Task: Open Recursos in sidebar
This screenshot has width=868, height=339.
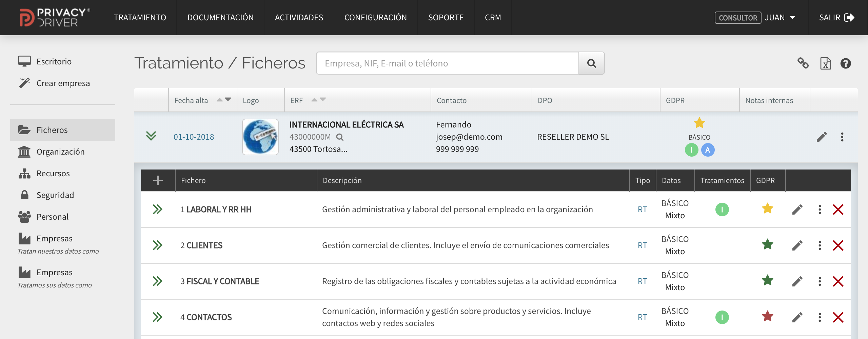Action: pos(63,173)
